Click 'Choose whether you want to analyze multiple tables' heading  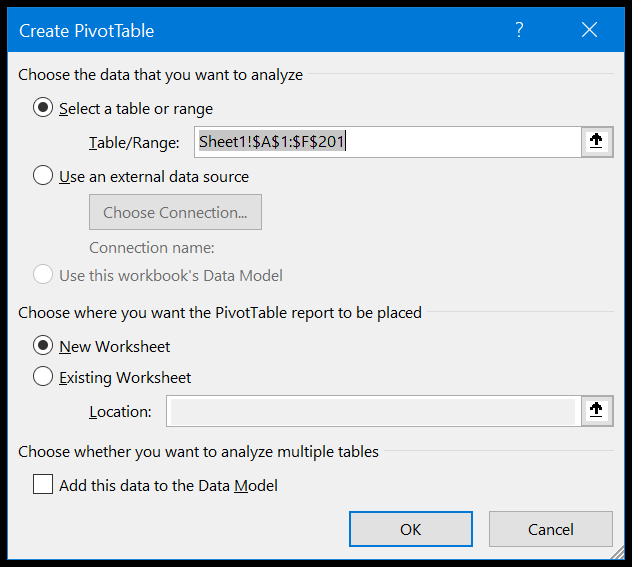[198, 452]
